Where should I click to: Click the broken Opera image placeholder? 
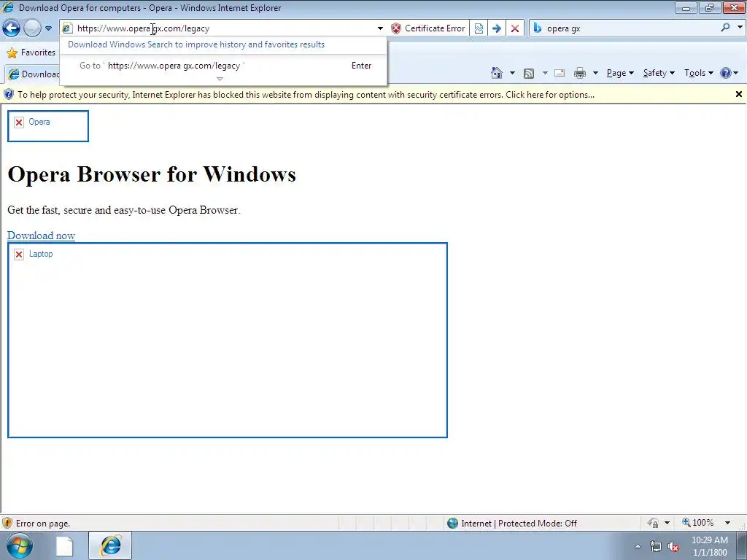click(48, 126)
